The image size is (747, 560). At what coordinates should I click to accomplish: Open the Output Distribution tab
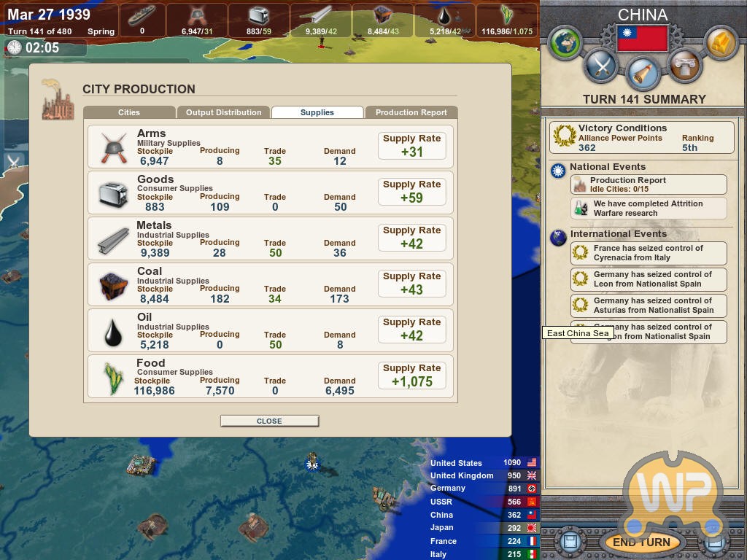[x=223, y=112]
